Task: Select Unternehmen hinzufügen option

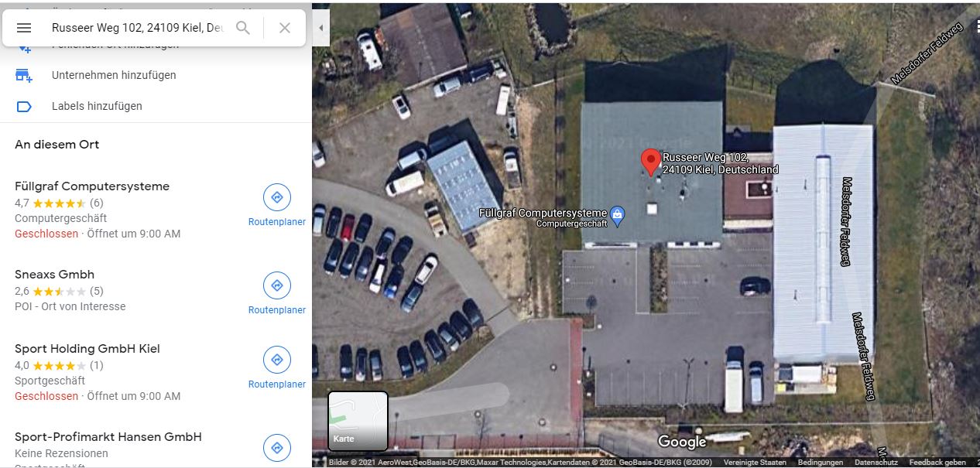Action: [x=114, y=75]
